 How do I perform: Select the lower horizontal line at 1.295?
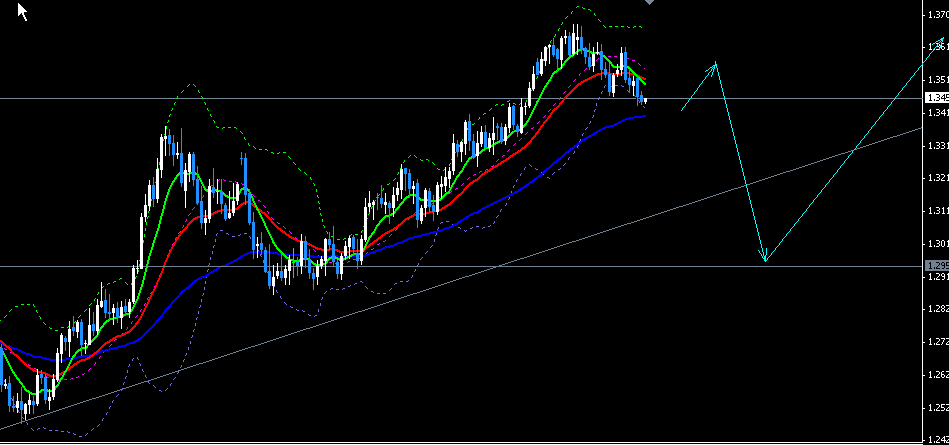[461, 266]
